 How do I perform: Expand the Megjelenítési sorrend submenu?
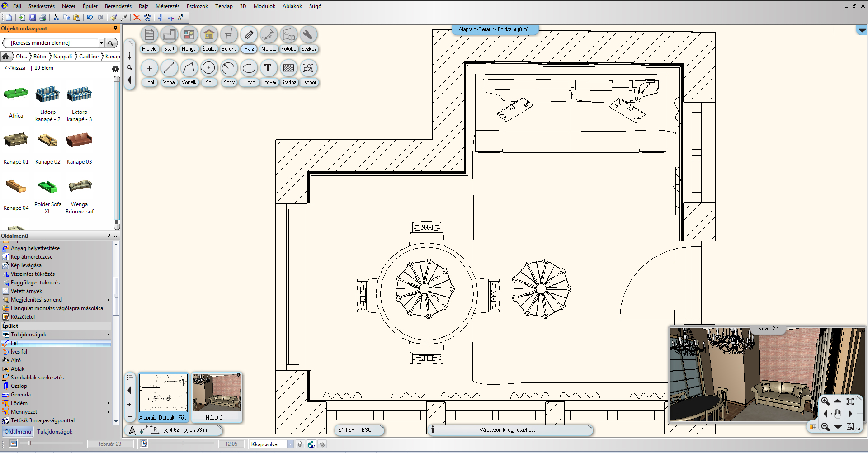pos(108,300)
